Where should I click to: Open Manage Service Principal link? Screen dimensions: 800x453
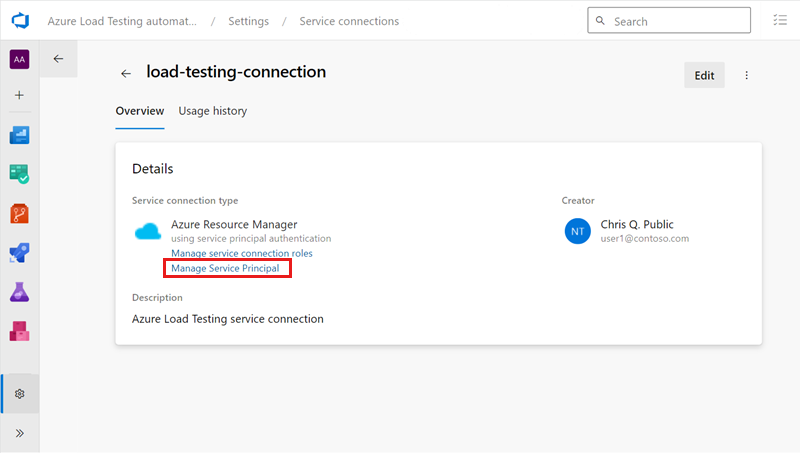pos(231,269)
